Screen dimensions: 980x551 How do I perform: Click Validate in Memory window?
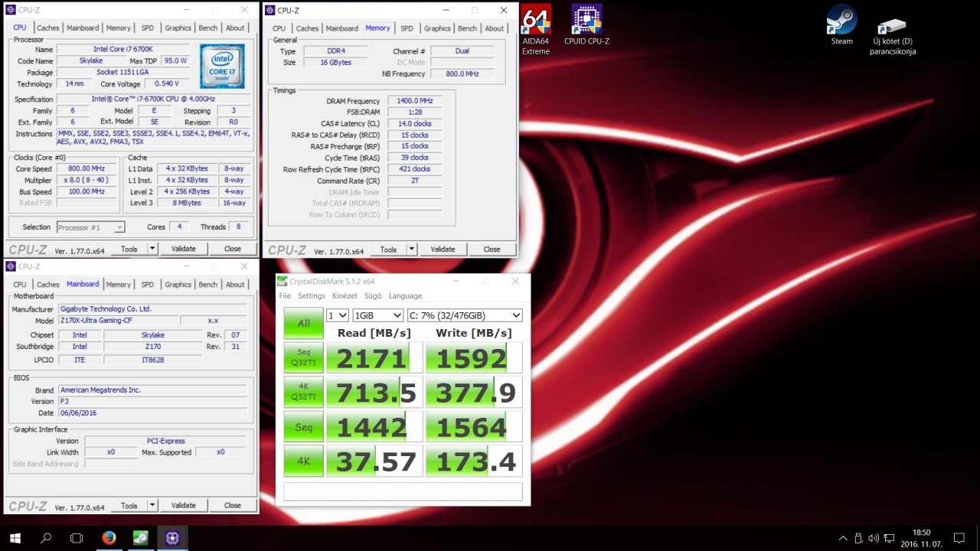[443, 249]
